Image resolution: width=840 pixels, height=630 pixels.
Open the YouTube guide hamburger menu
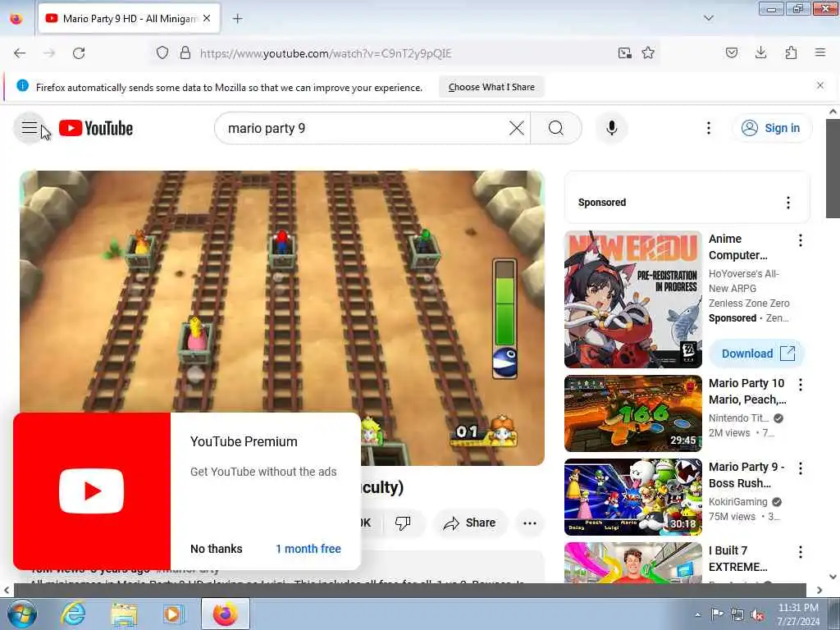coord(30,128)
